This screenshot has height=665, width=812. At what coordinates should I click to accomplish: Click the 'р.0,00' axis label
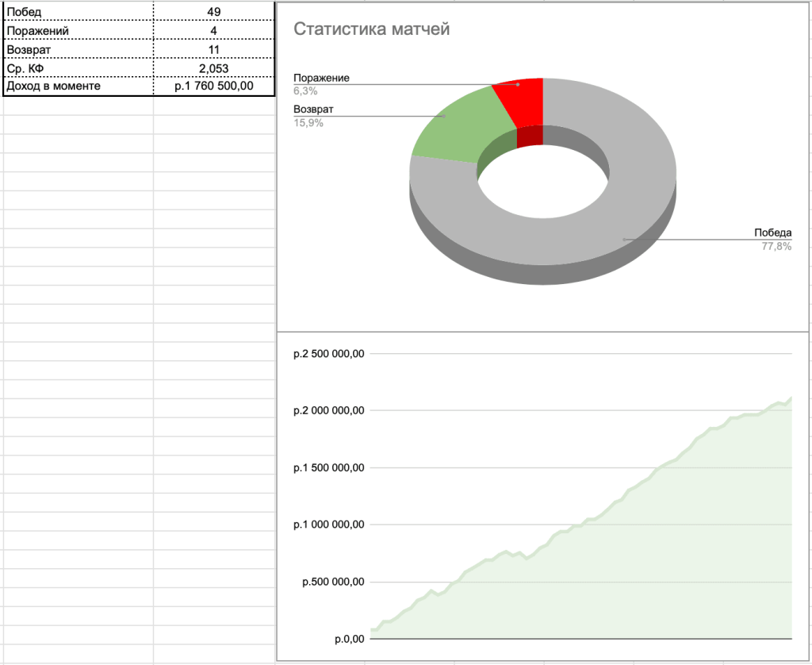tap(350, 639)
